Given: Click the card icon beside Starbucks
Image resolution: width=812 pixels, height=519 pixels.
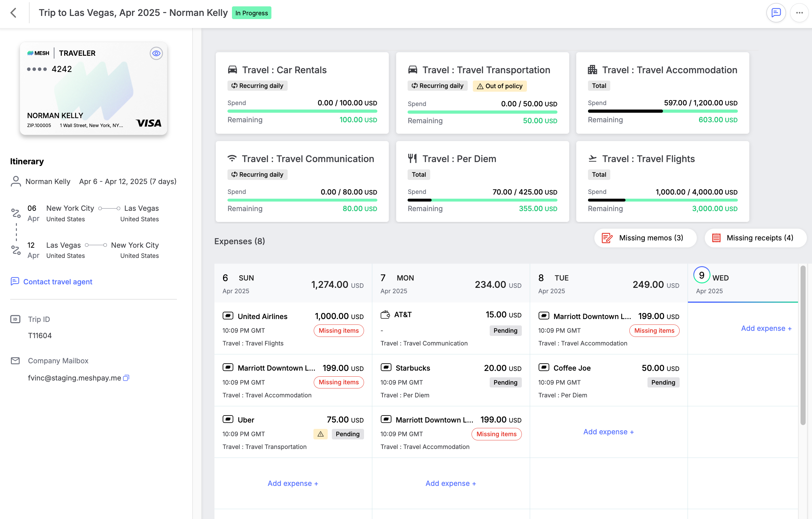Looking at the screenshot, I should tap(386, 367).
